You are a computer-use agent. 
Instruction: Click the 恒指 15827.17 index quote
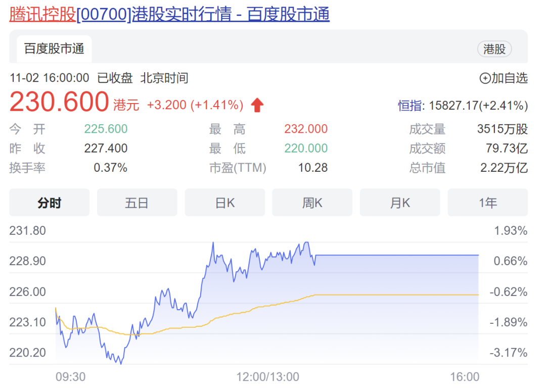point(463,106)
